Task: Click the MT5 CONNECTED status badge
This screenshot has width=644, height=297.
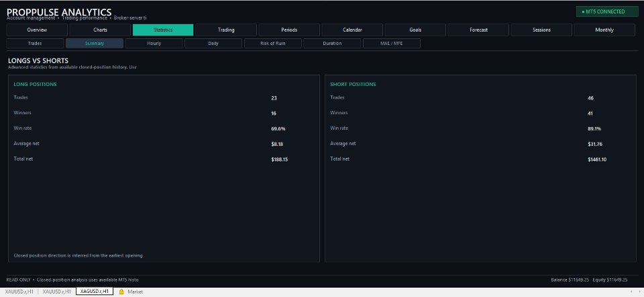Action: coord(607,11)
